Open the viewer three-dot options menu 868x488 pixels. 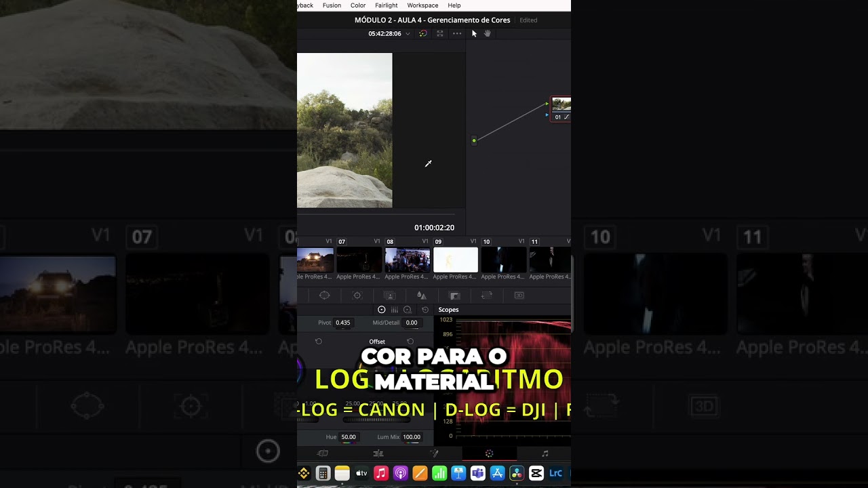[457, 33]
